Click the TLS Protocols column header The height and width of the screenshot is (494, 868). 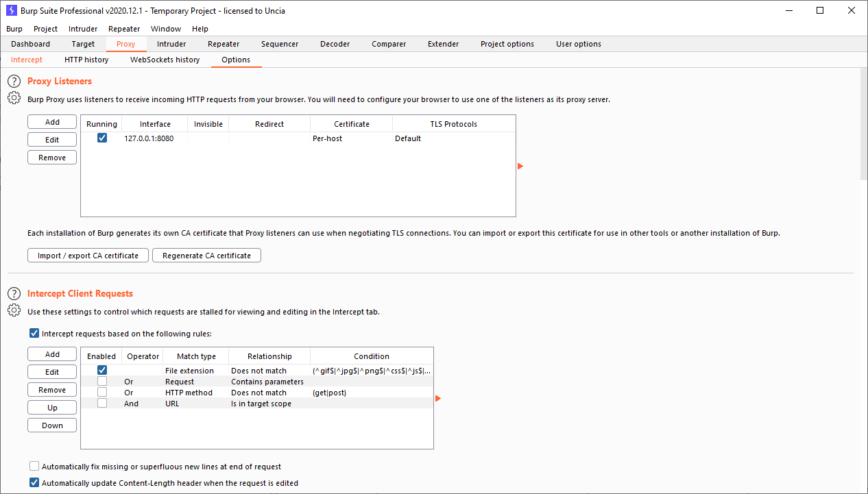click(x=453, y=124)
